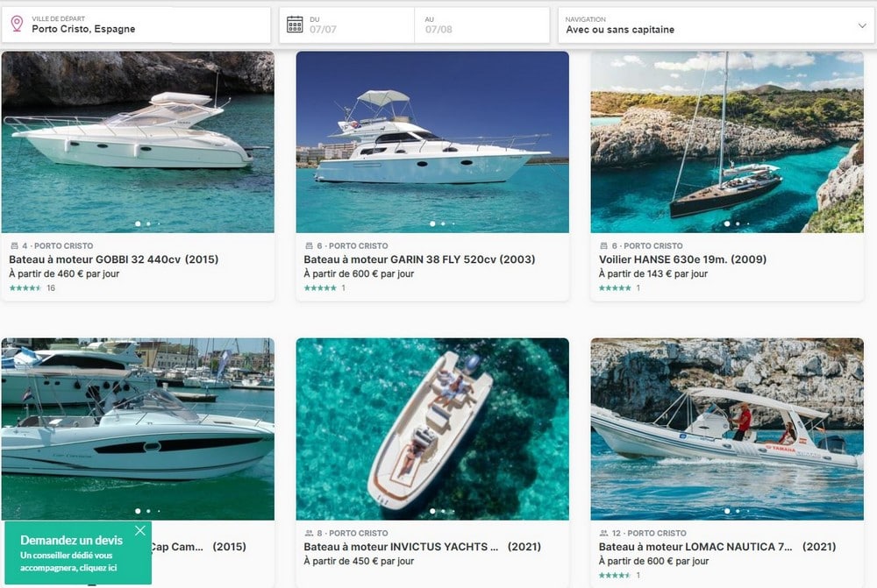Open the LOMAC NAUTICA boat photo
Image resolution: width=877 pixels, height=588 pixels.
[727, 429]
